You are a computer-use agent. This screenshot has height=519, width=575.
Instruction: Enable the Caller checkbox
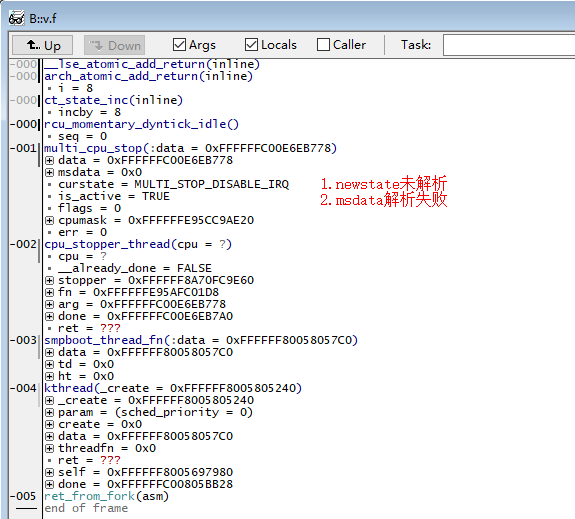(x=323, y=45)
